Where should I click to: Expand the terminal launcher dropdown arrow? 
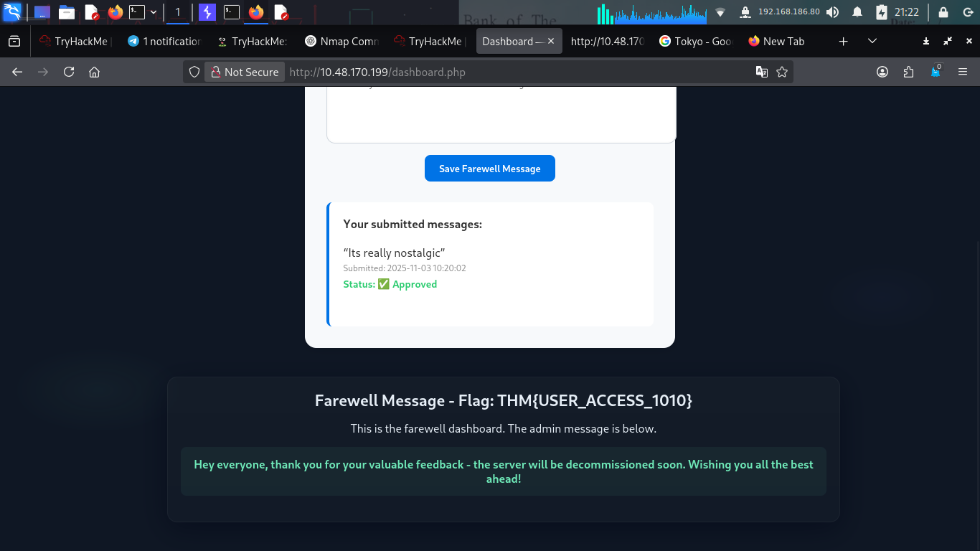(x=154, y=12)
